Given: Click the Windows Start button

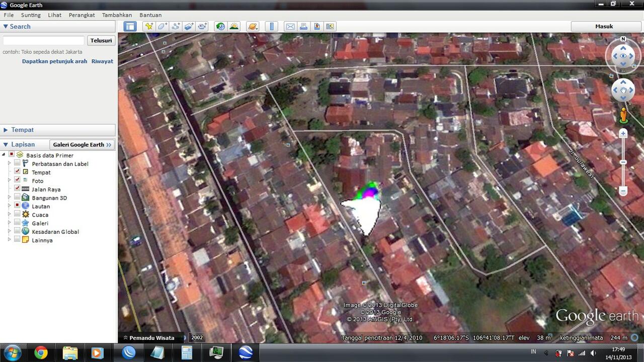Looking at the screenshot, I should (x=12, y=353).
